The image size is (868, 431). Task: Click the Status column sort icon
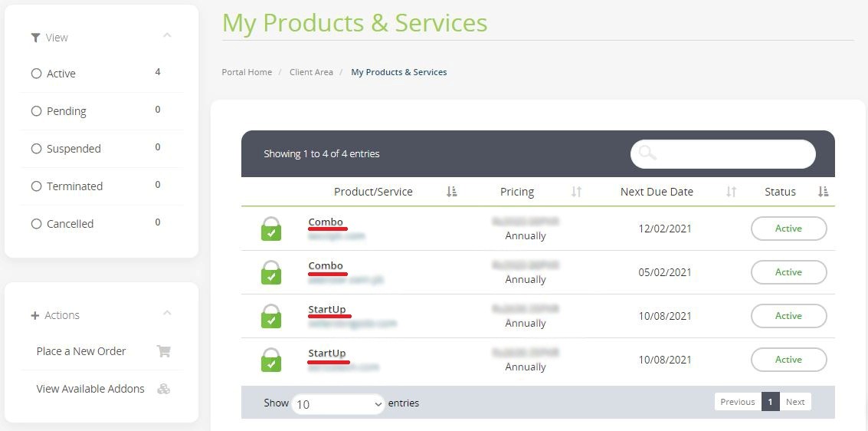pos(823,192)
